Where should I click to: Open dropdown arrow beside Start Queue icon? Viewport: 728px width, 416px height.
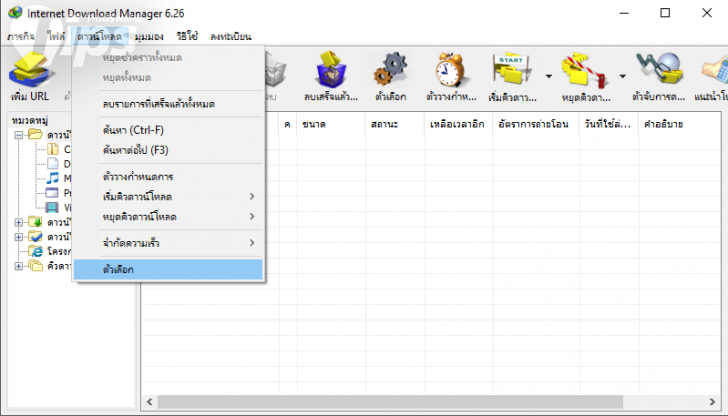tap(549, 76)
